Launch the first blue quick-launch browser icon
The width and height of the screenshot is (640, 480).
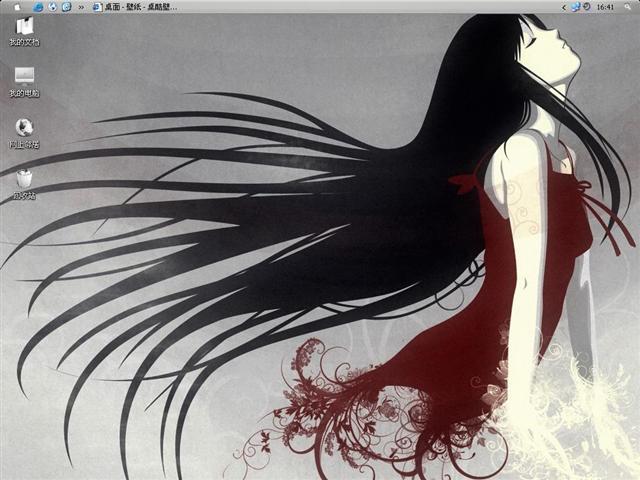click(x=38, y=7)
